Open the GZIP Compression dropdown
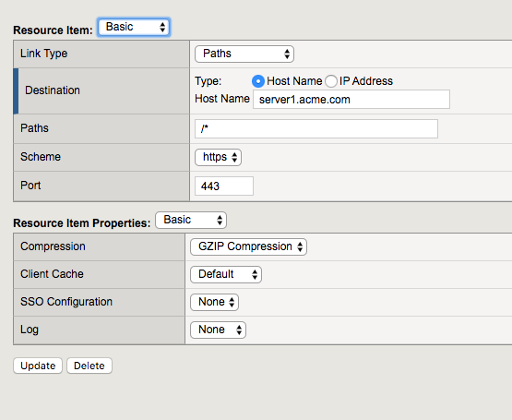Viewport: 512px width, 420px height. [x=248, y=246]
